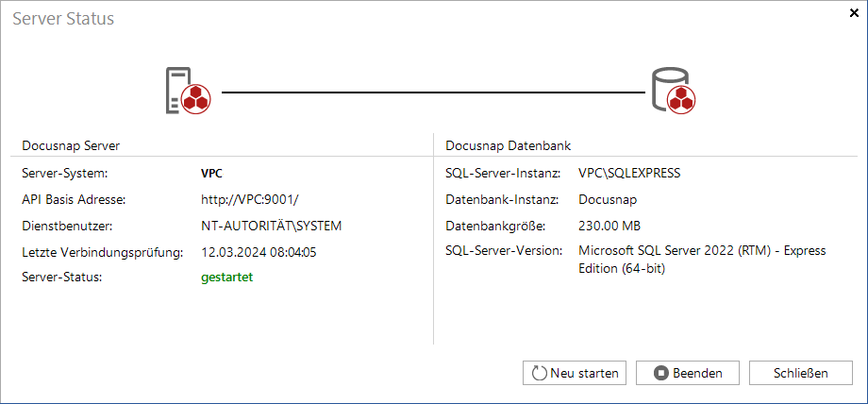The height and width of the screenshot is (404, 868).
Task: Click the API Basis Adresse label
Action: point(74,199)
